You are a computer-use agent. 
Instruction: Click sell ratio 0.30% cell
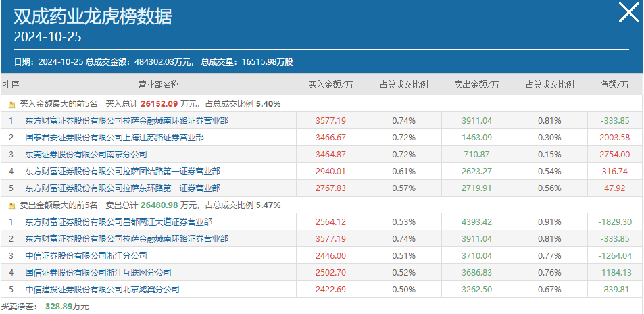[x=549, y=138]
